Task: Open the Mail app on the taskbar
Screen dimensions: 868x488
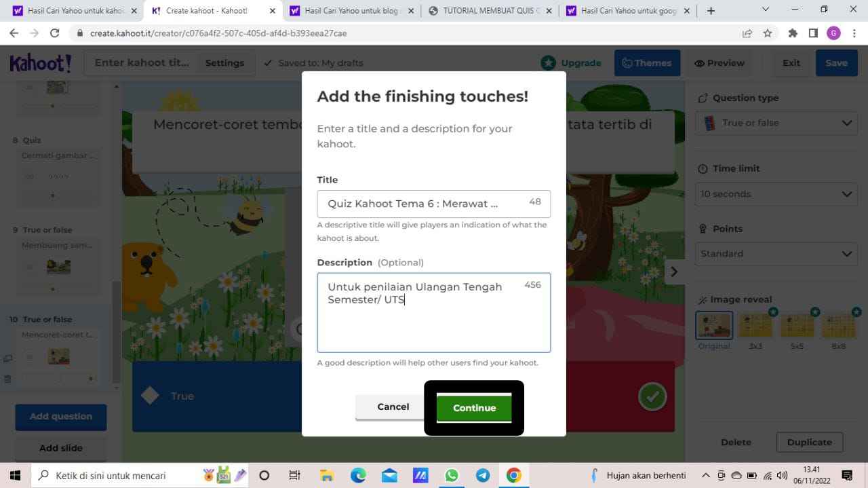Action: 389,475
